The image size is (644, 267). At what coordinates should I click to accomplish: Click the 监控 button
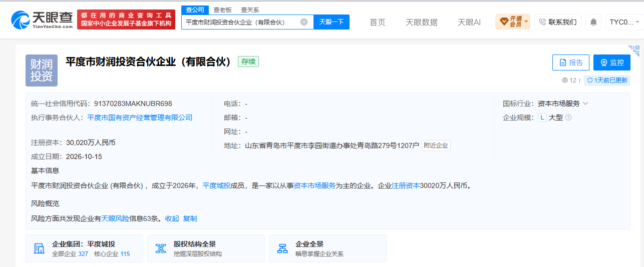[x=612, y=62]
